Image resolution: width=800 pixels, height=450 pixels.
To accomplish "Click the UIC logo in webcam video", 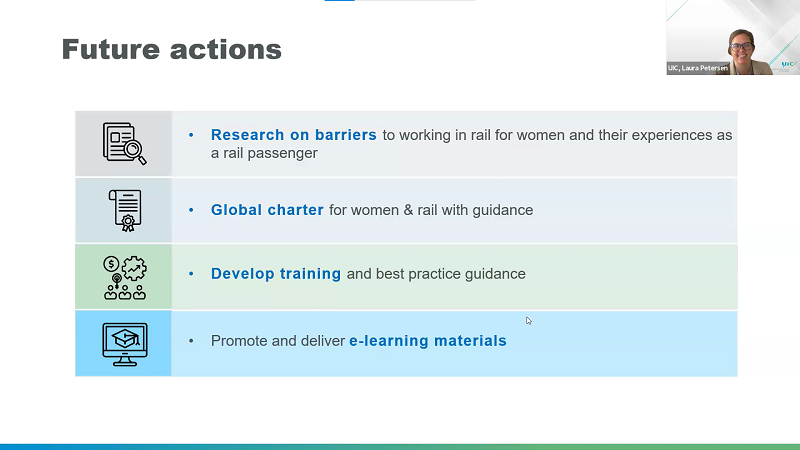I will tap(787, 63).
